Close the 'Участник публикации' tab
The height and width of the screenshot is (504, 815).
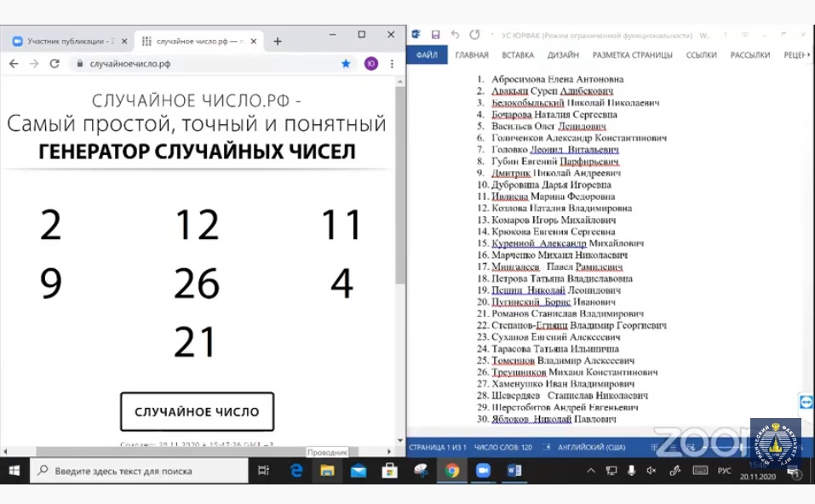pos(124,41)
